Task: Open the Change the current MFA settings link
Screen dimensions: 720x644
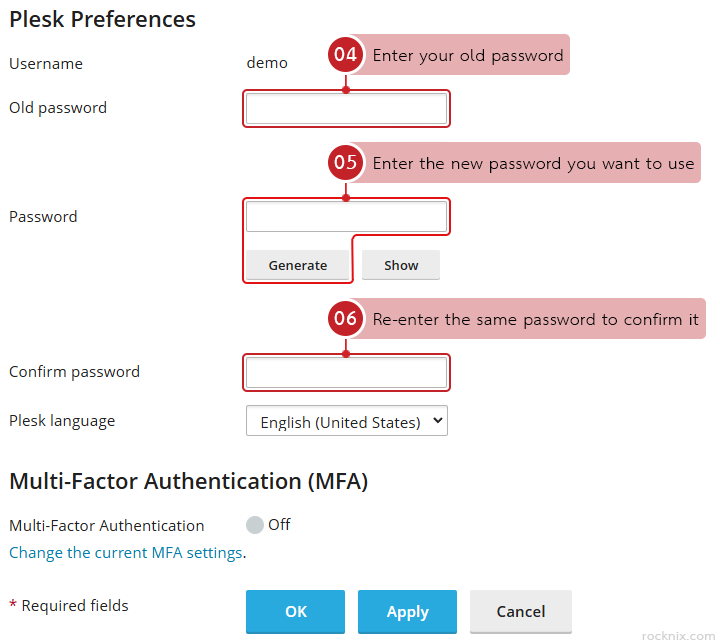Action: [126, 553]
